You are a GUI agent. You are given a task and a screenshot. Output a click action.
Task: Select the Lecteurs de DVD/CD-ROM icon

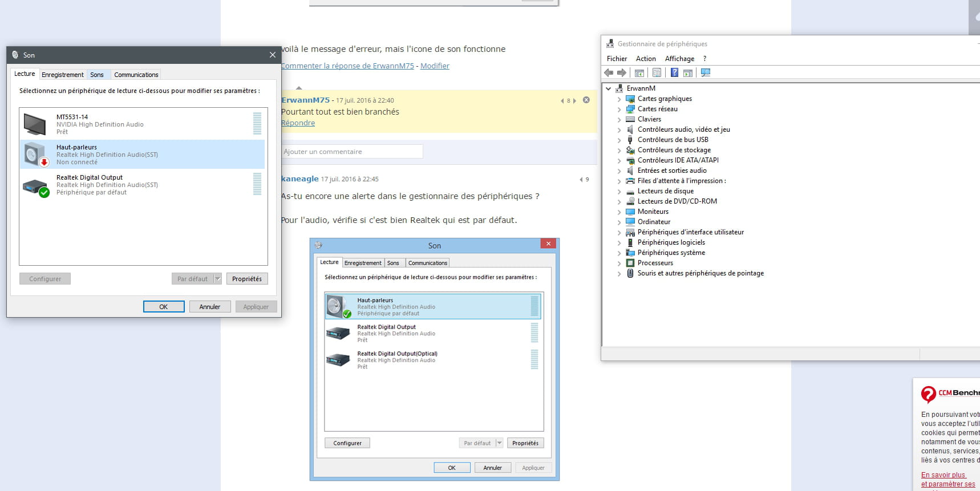(630, 201)
